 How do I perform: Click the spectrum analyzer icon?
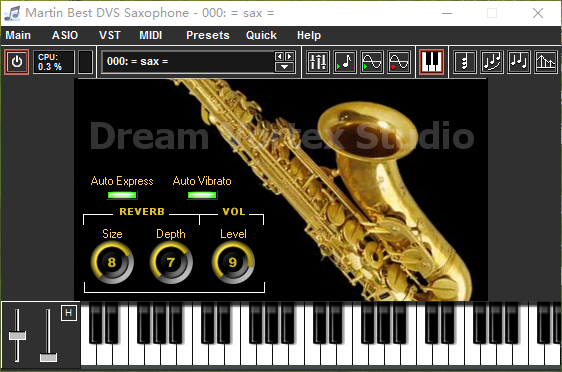click(x=546, y=62)
